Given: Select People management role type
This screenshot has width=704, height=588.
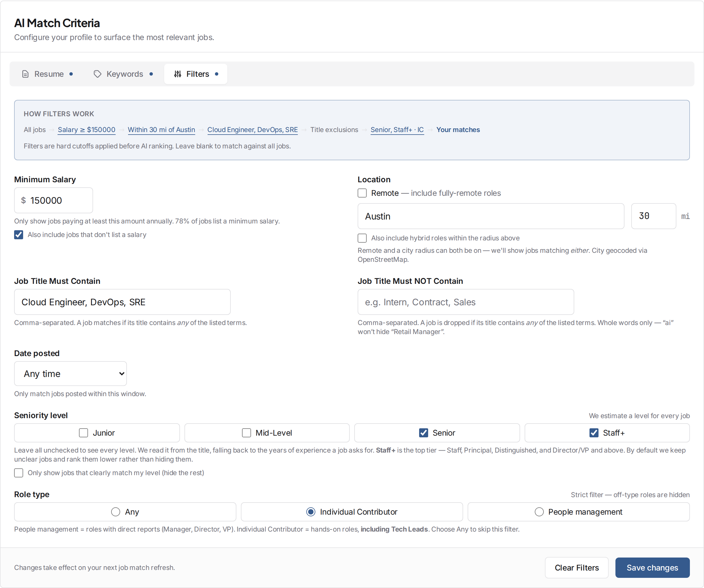Looking at the screenshot, I should 539,512.
